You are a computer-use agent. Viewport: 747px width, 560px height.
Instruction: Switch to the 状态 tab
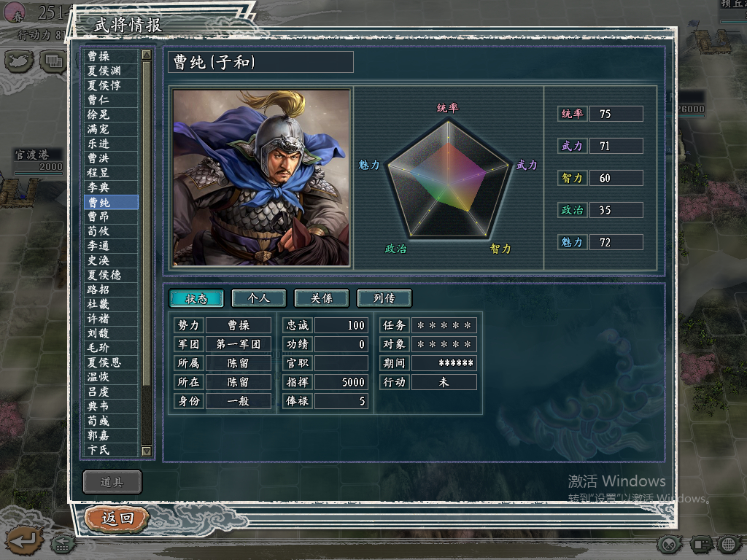pyautogui.click(x=196, y=298)
